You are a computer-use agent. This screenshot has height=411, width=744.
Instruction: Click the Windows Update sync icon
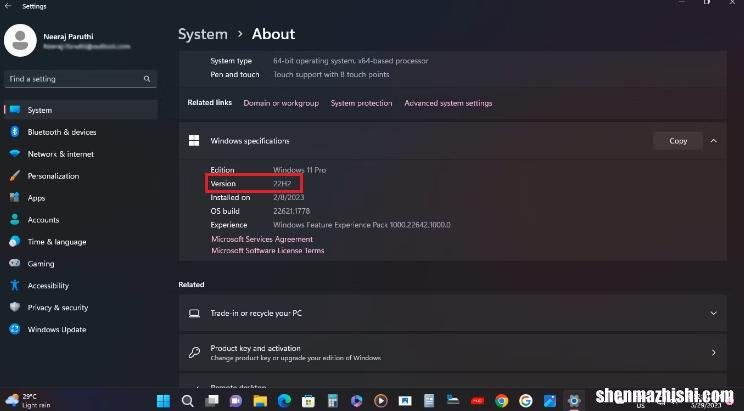15,329
